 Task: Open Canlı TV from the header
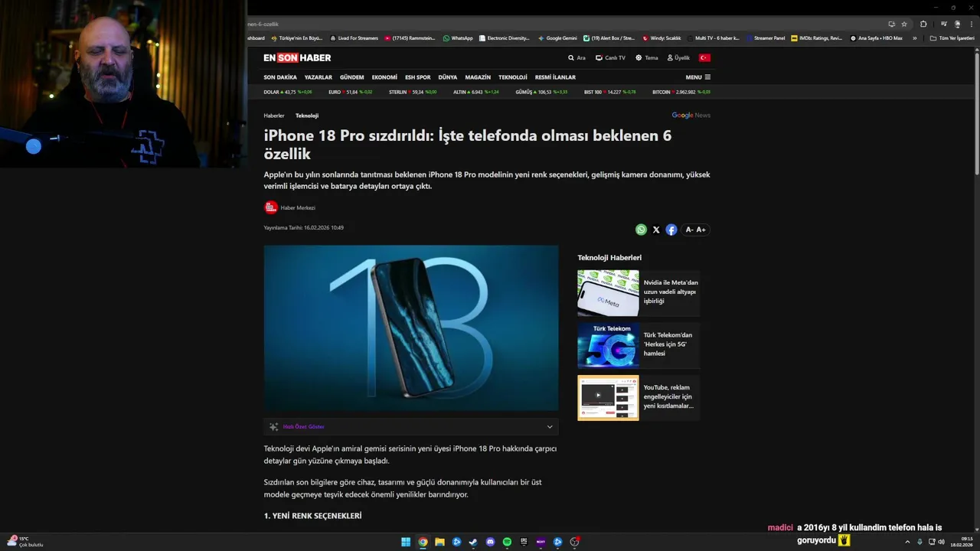(x=610, y=58)
